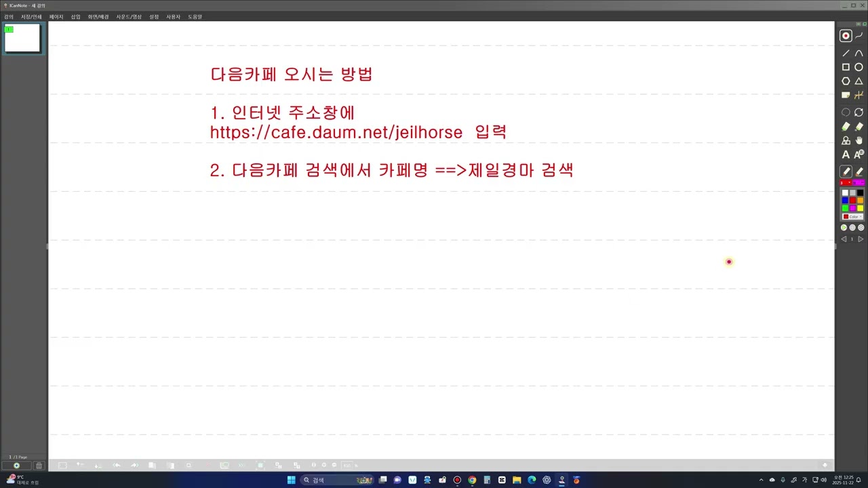This screenshot has width=868, height=488.
Task: Click the redo arrow in bottom toolbar
Action: click(134, 465)
